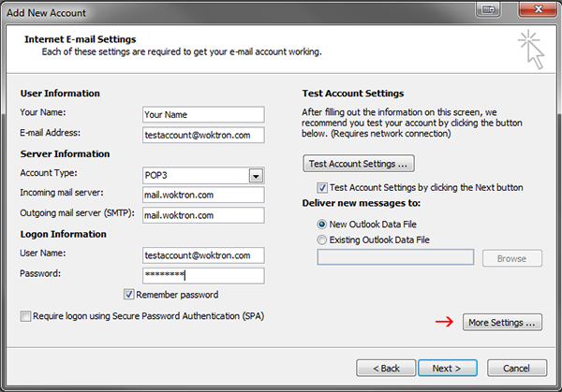
Task: Click the POP3 account type combo box
Action: tap(203, 175)
